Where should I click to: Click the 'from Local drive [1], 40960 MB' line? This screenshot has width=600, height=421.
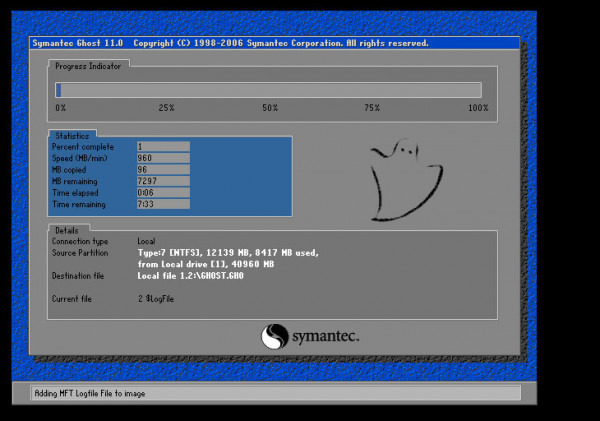click(x=206, y=264)
